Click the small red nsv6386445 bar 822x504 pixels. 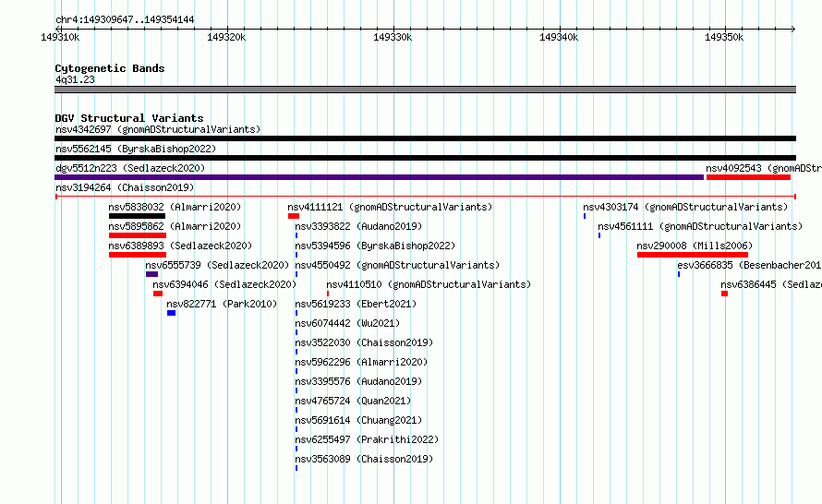pyautogui.click(x=724, y=294)
